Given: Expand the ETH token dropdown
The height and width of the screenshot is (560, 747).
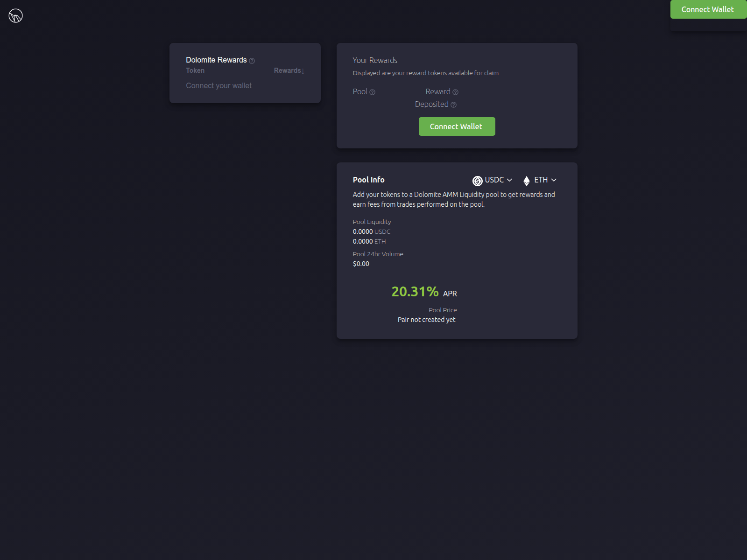Looking at the screenshot, I should 540,180.
